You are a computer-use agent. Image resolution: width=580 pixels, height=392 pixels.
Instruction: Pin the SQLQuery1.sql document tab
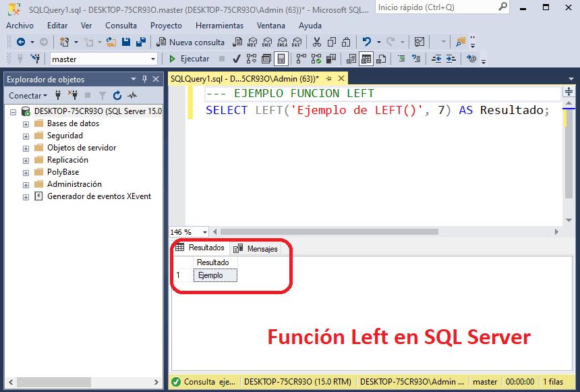328,78
